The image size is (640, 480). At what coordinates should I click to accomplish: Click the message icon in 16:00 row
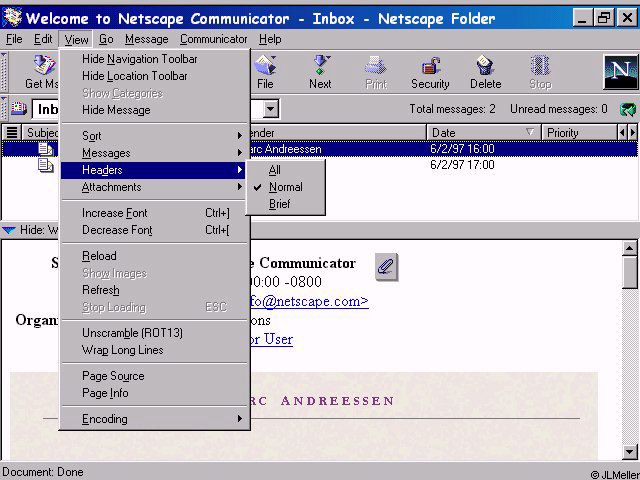click(x=46, y=149)
